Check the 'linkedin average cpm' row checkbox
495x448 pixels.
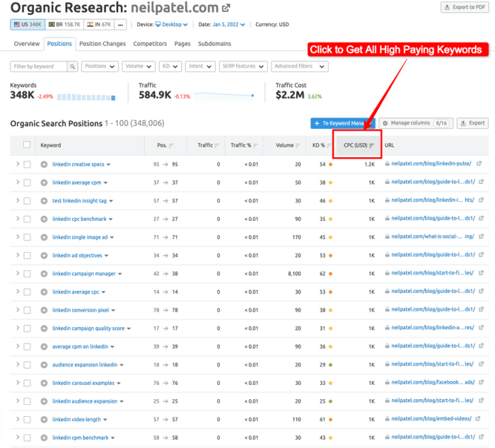(27, 183)
